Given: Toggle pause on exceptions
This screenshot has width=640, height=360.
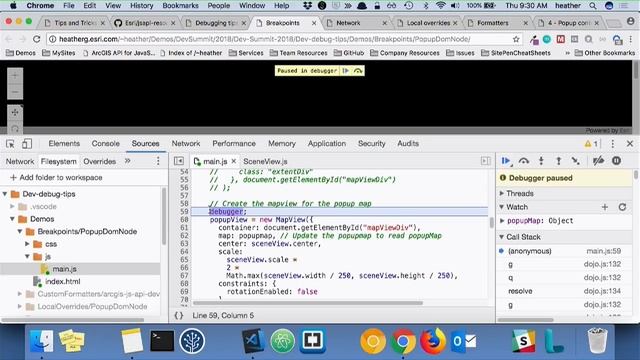Looking at the screenshot, I should [616, 161].
